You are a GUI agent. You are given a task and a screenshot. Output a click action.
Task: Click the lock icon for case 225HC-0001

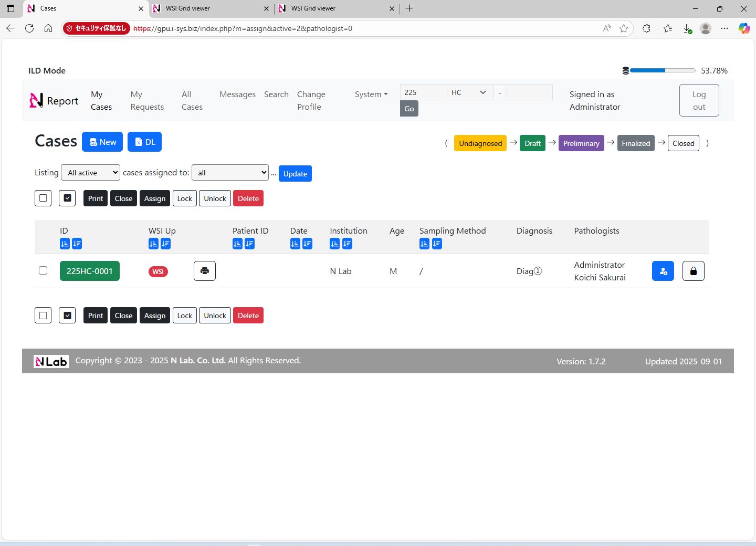(693, 271)
